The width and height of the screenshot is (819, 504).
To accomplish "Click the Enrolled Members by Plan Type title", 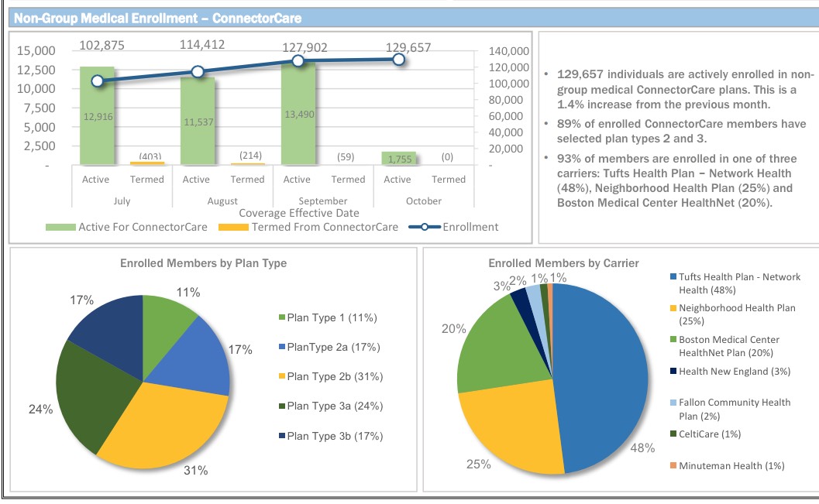I will pos(203,263).
